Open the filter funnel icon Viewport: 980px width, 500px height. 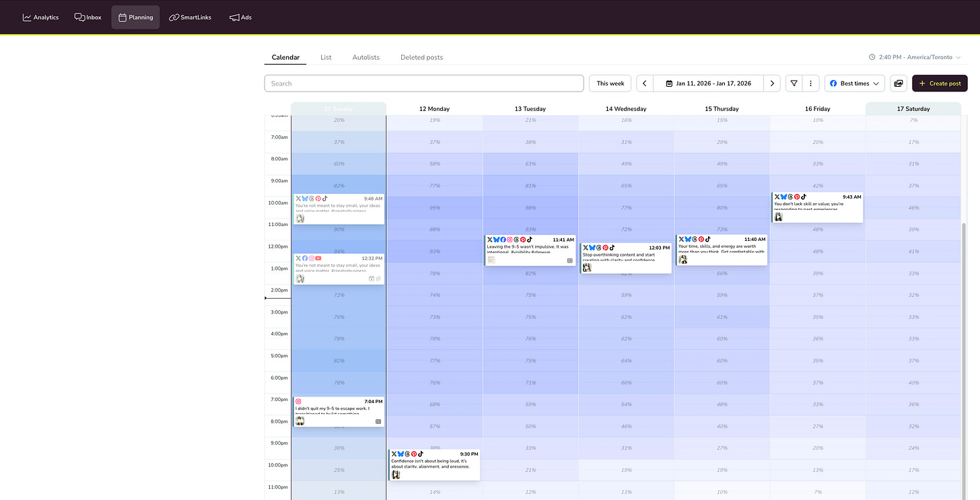pyautogui.click(x=794, y=83)
